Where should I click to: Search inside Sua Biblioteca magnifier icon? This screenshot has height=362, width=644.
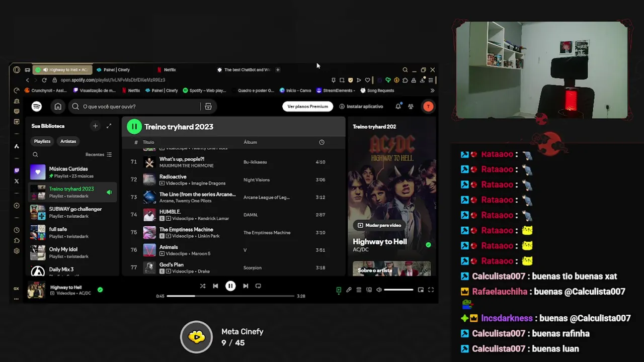(x=35, y=155)
